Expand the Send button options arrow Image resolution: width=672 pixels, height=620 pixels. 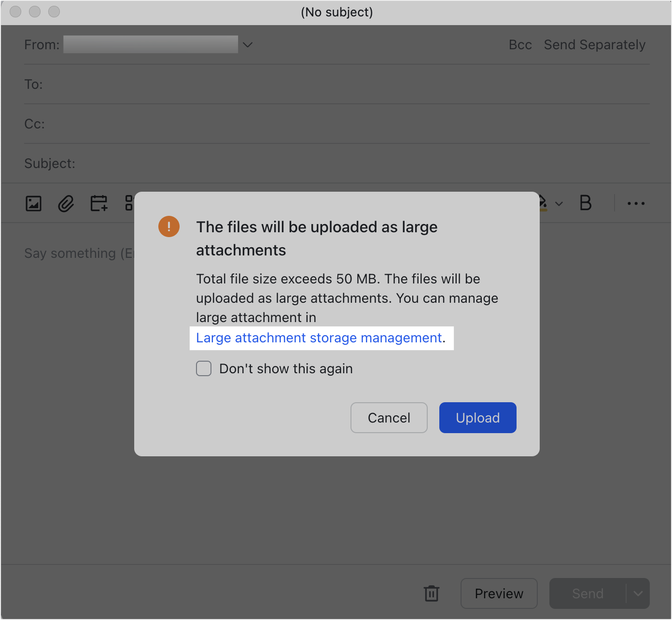(x=638, y=593)
